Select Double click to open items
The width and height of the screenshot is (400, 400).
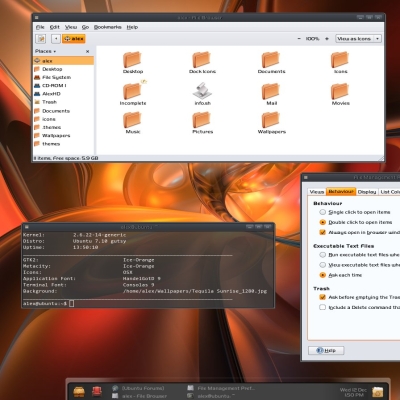coord(322,222)
